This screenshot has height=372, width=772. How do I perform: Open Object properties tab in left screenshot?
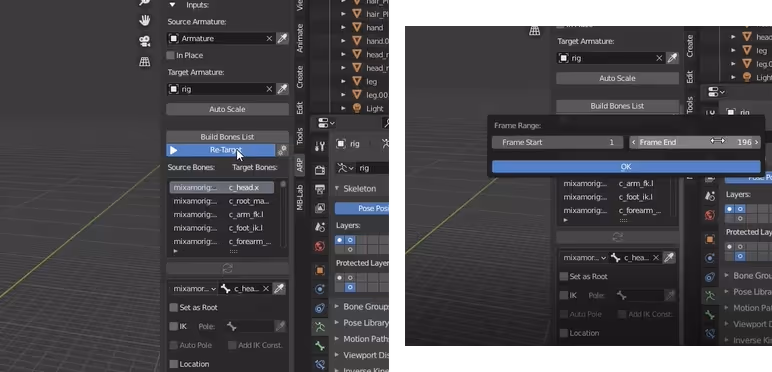tap(320, 270)
